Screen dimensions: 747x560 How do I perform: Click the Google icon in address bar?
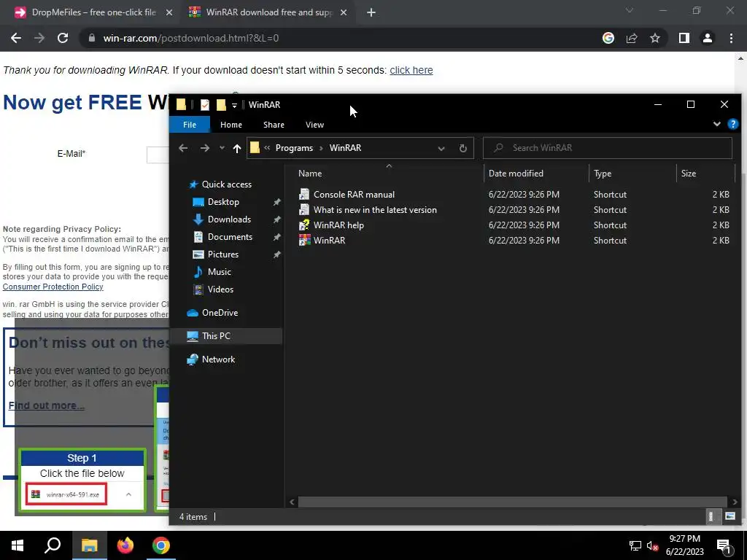[x=608, y=38]
